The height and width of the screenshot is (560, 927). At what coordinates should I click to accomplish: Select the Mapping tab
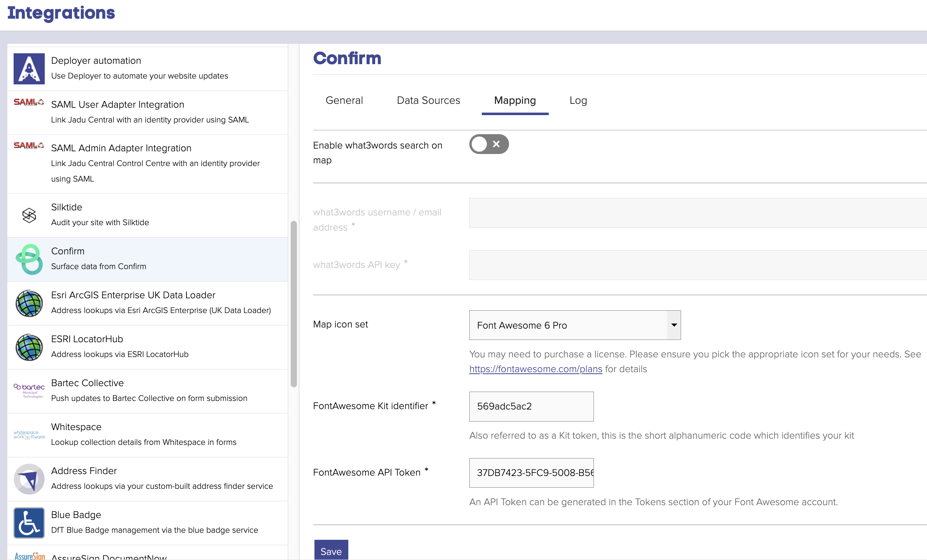[515, 100]
